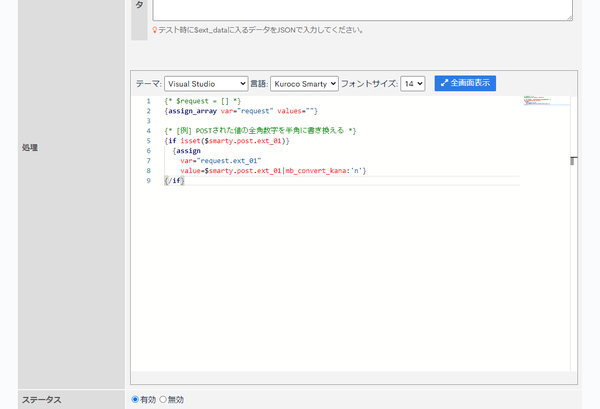Click the Japanese POST comment on line 4
600x409 pixels.
coord(260,131)
